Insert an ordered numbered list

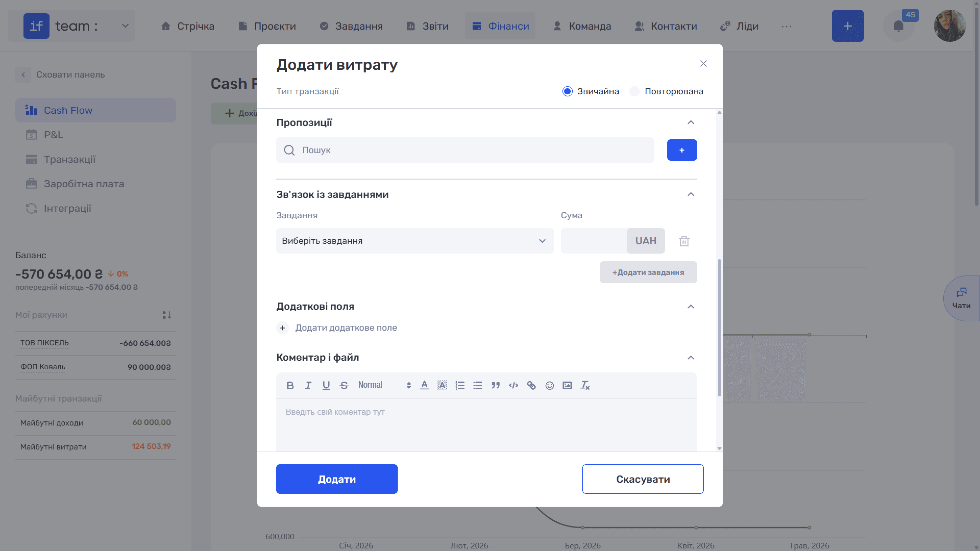point(460,385)
